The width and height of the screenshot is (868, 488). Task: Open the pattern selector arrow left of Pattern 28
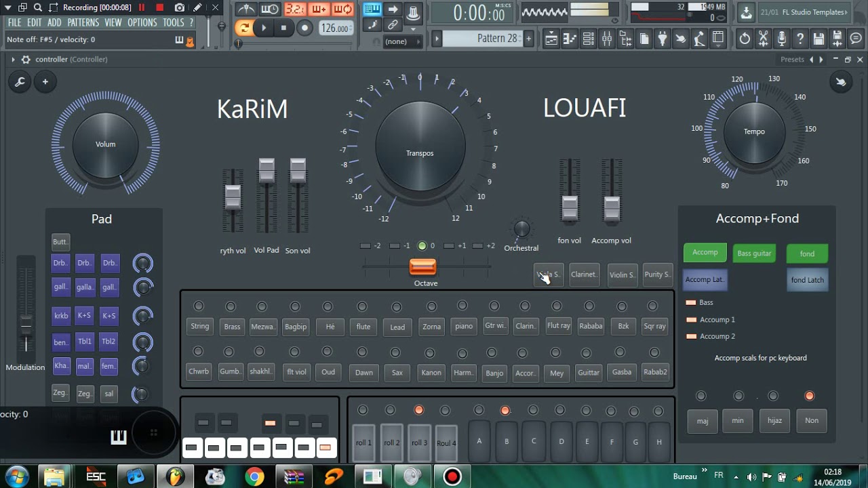coord(437,39)
